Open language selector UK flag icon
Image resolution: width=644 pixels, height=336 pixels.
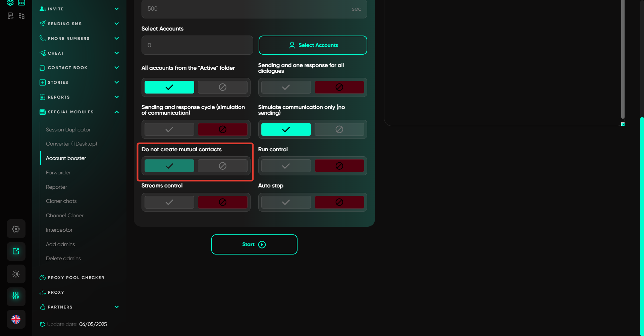[16, 319]
